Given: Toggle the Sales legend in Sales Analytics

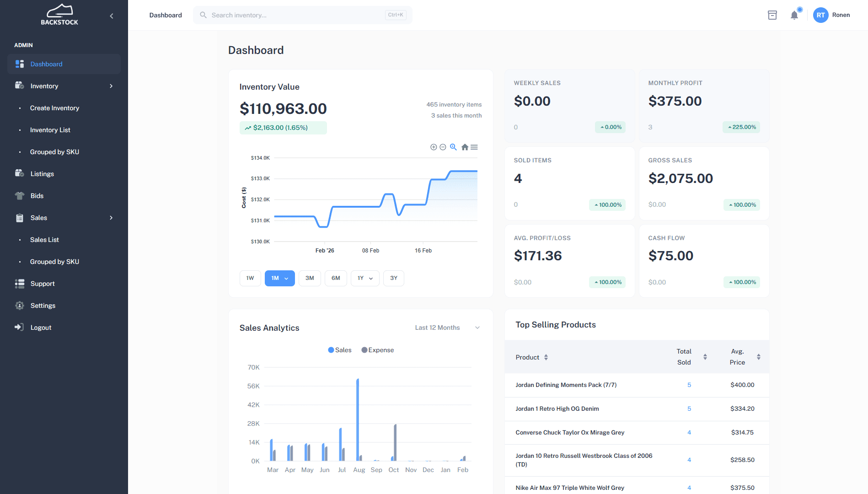Looking at the screenshot, I should pyautogui.click(x=339, y=350).
